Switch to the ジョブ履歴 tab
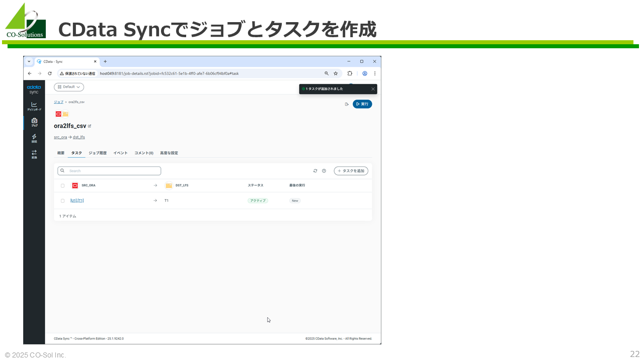The image size is (644, 362). pos(98,153)
